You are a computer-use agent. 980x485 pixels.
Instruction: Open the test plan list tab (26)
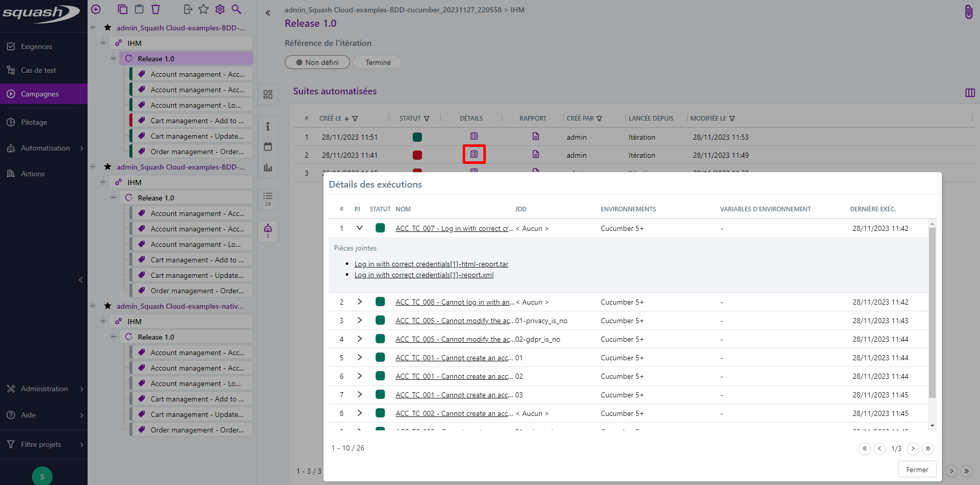point(268,199)
